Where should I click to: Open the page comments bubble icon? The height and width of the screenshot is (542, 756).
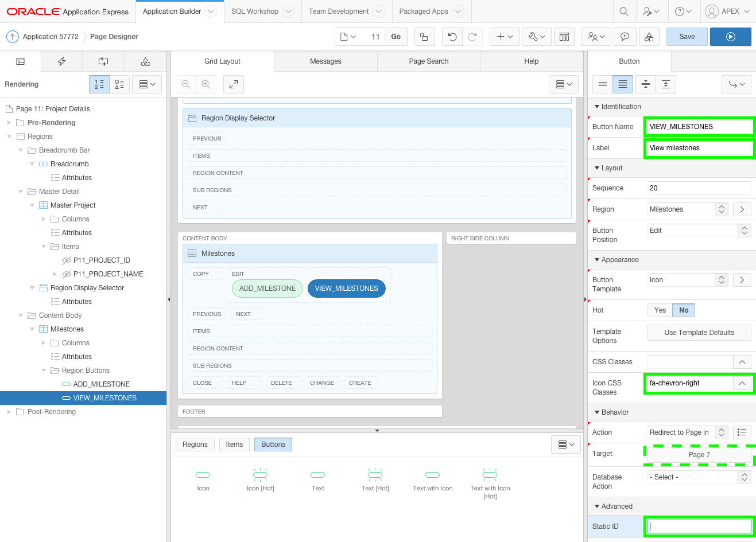point(626,36)
